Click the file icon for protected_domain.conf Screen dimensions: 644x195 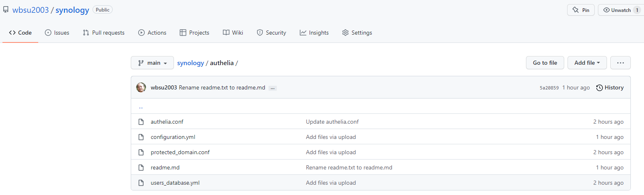tap(141, 152)
